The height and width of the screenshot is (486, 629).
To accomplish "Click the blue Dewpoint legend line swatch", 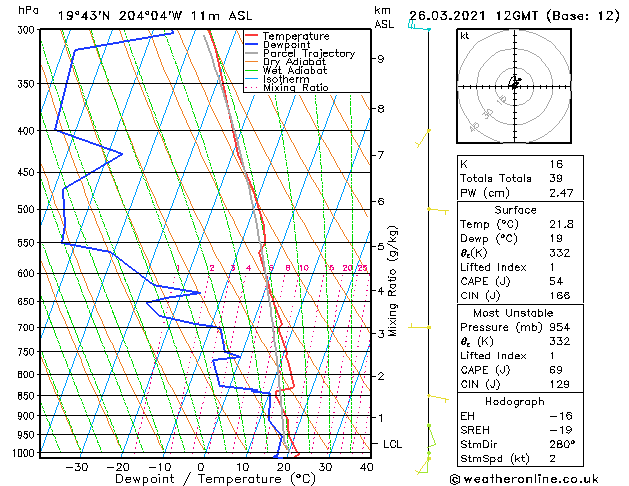I will (252, 44).
